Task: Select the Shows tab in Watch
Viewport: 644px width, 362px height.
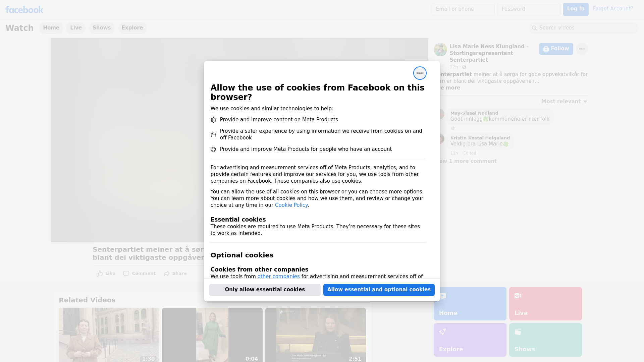Action: coord(102,28)
